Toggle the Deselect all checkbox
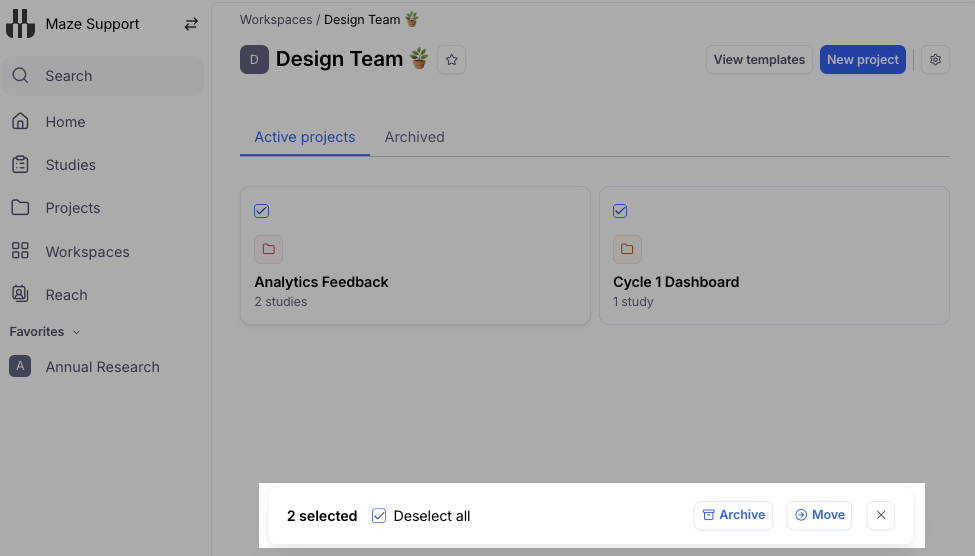The height and width of the screenshot is (556, 975). coord(379,516)
